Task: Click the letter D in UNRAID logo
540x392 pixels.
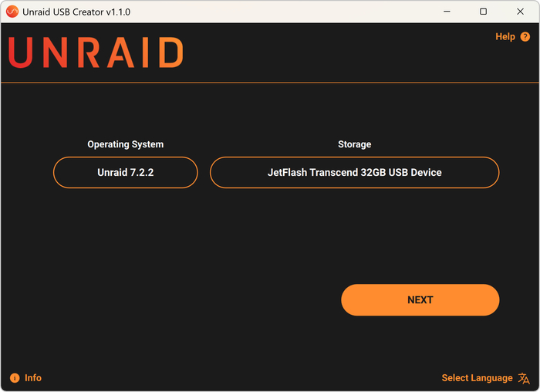Action: point(169,52)
